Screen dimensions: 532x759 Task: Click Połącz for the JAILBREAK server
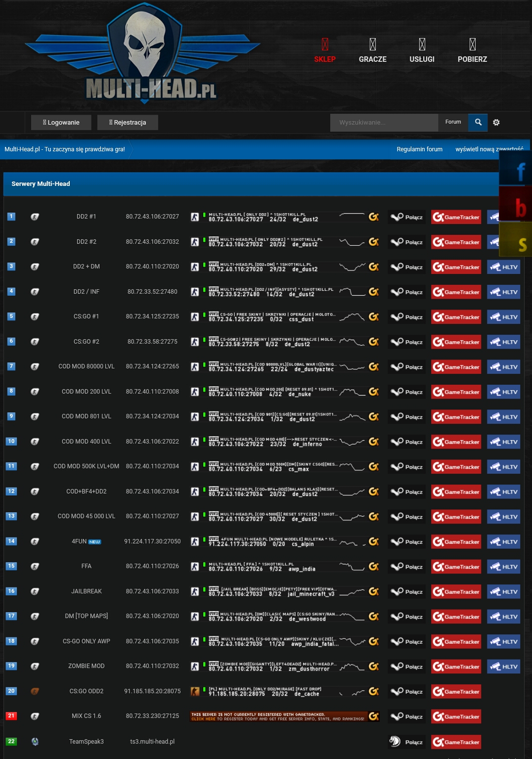[x=406, y=591]
